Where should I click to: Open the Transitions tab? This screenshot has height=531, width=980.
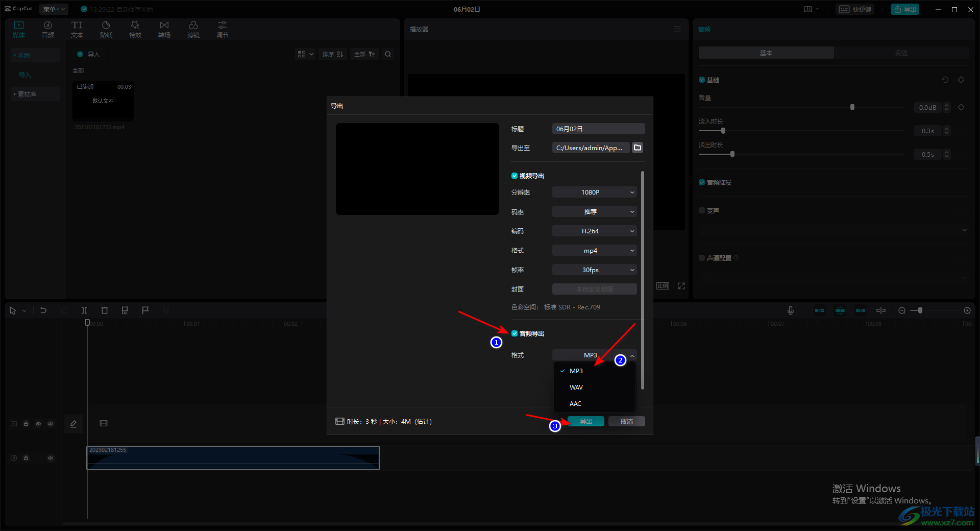click(x=164, y=29)
